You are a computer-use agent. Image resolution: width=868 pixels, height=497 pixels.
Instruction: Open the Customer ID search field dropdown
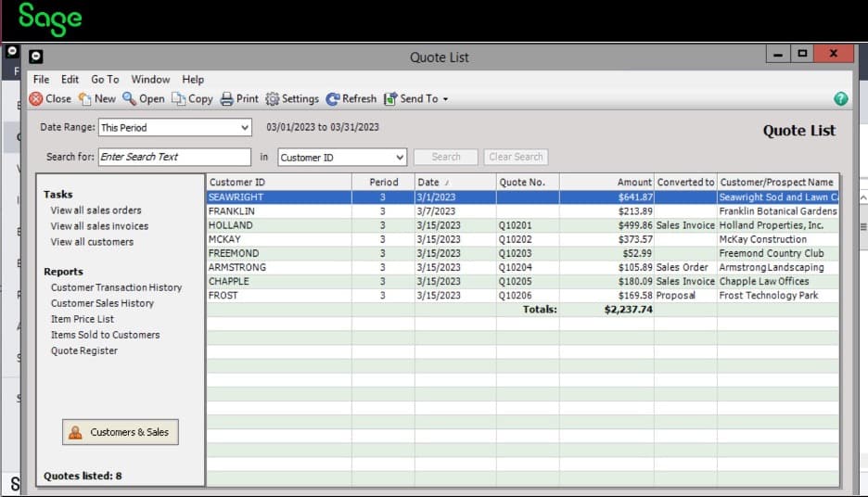pos(399,158)
